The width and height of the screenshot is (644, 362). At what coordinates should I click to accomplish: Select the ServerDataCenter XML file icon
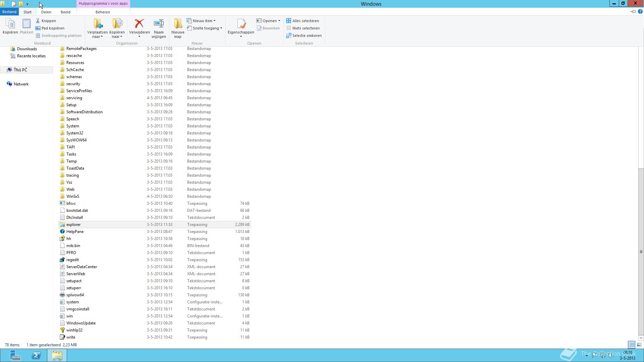(62, 267)
